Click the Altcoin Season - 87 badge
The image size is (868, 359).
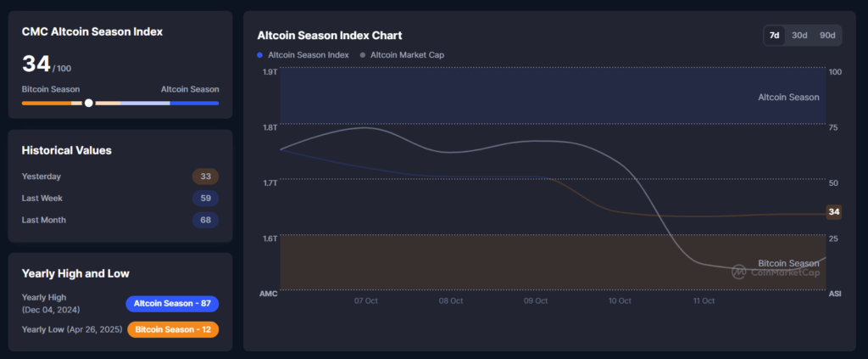tap(172, 303)
